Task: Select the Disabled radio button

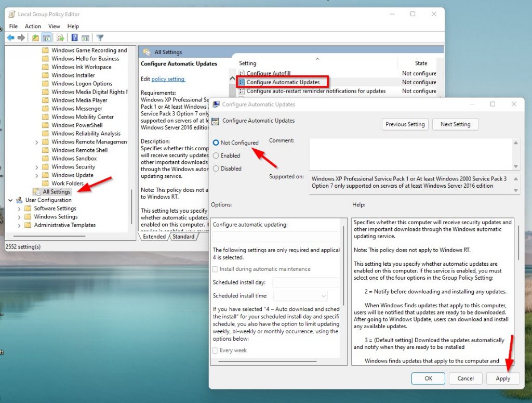Action: (x=216, y=168)
